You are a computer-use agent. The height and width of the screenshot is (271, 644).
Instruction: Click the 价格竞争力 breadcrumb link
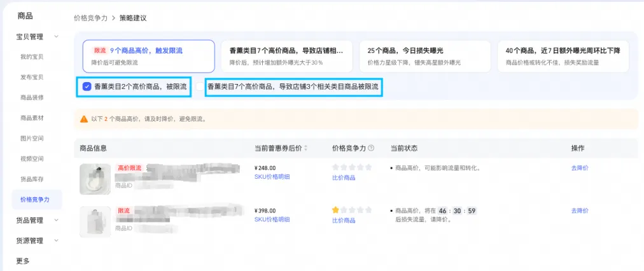tap(90, 18)
